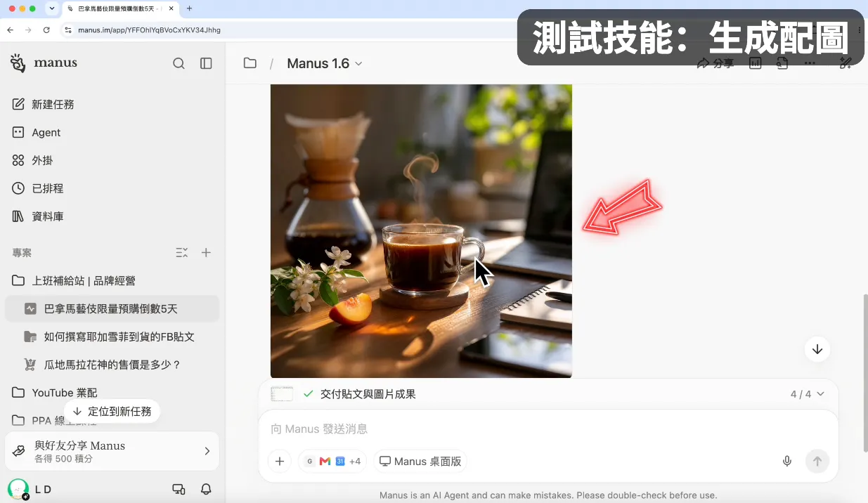Open the chart icon in the task header
The width and height of the screenshot is (868, 503).
click(755, 63)
